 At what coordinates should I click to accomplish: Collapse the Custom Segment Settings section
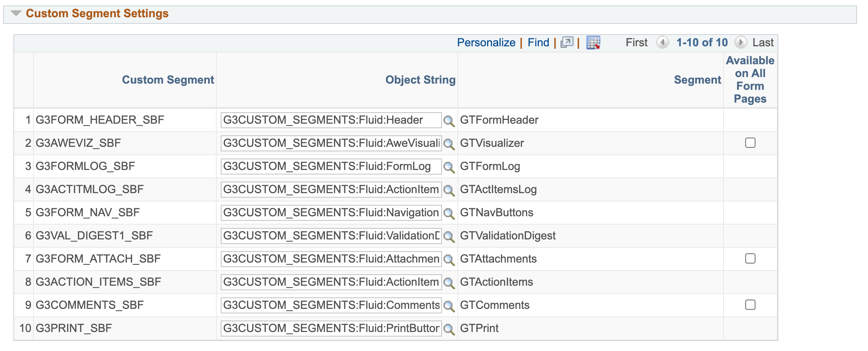pyautogui.click(x=16, y=13)
